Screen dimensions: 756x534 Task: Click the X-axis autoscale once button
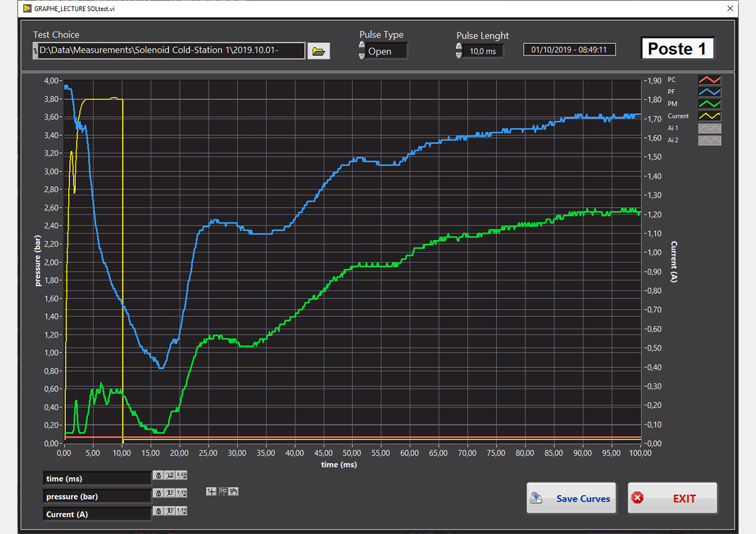tap(170, 475)
